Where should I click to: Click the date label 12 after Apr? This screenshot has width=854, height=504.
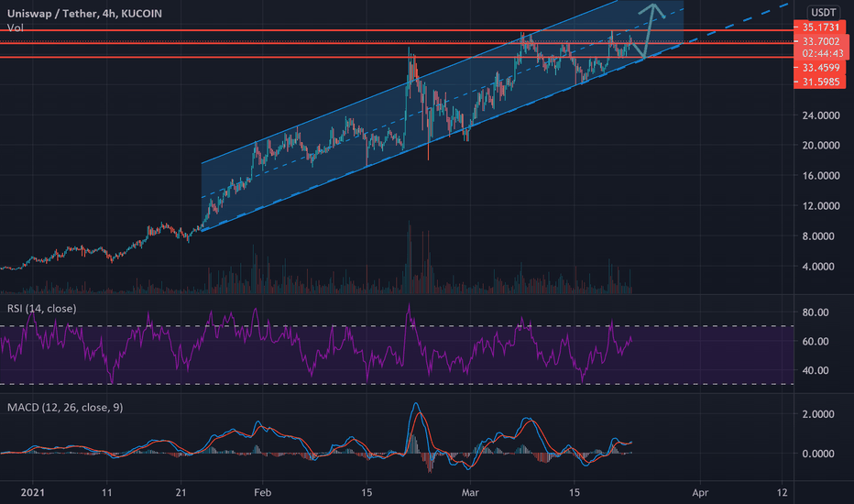tap(783, 493)
